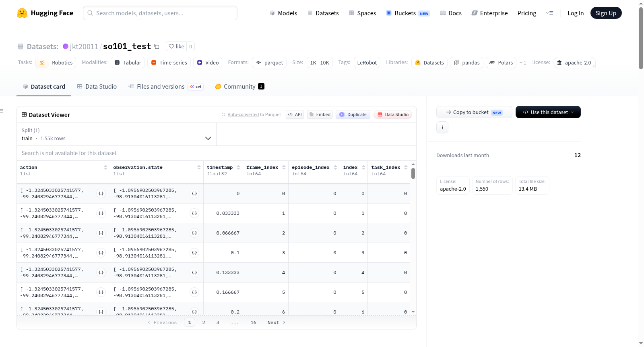Image resolution: width=644 pixels, height=347 pixels.
Task: Click the table vertical scrollbar thumb
Action: tap(413, 173)
